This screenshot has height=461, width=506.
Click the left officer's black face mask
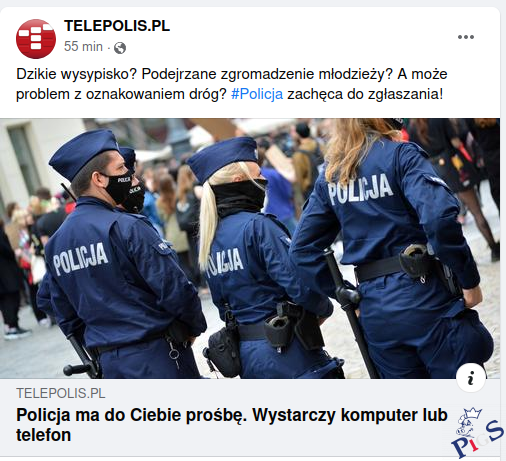click(x=118, y=188)
